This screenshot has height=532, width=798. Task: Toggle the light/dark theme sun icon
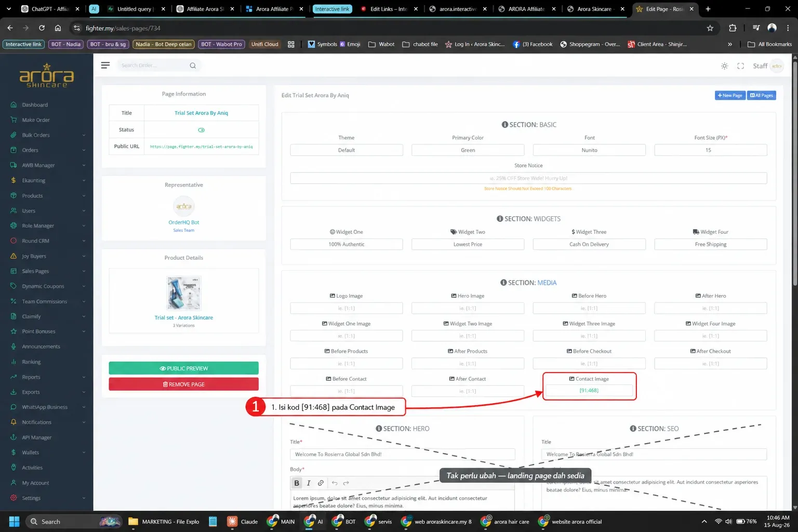[x=724, y=66]
